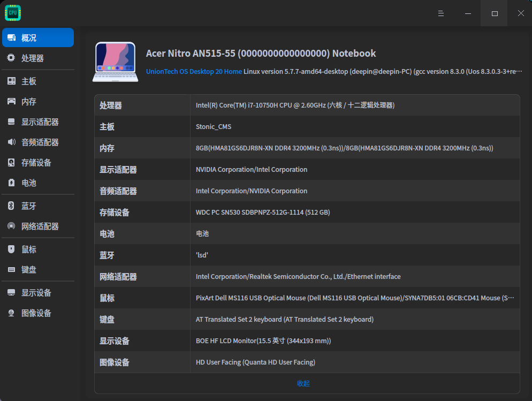The image size is (532, 401).
Task: Click the 主板 motherboard icon in sidebar
Action: click(12, 81)
